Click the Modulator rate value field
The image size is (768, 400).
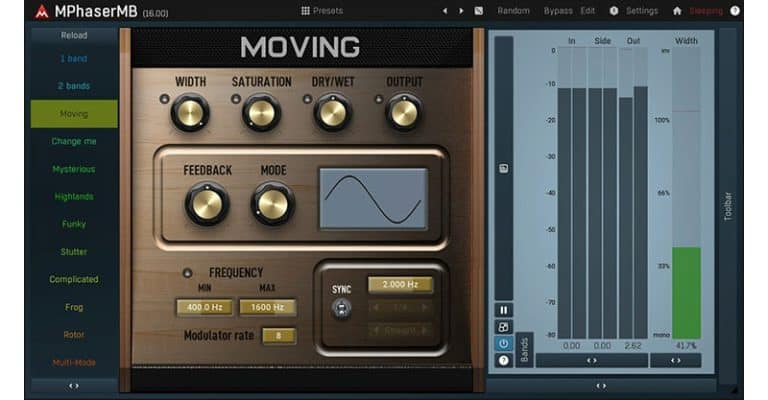point(279,336)
